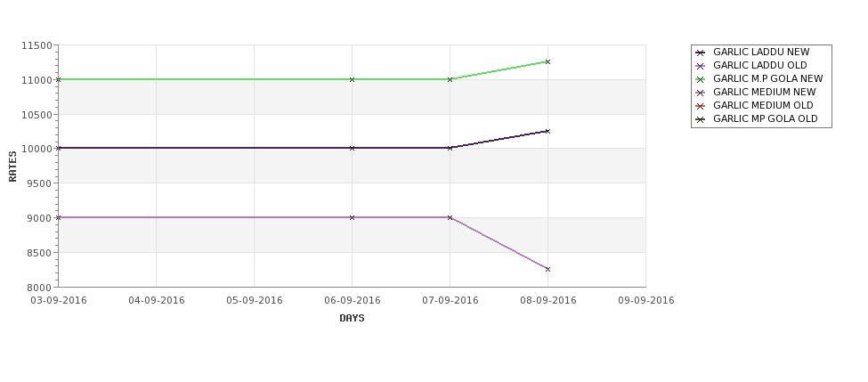Click the 11500 rate axis label
This screenshot has width=868, height=382.
click(37, 46)
